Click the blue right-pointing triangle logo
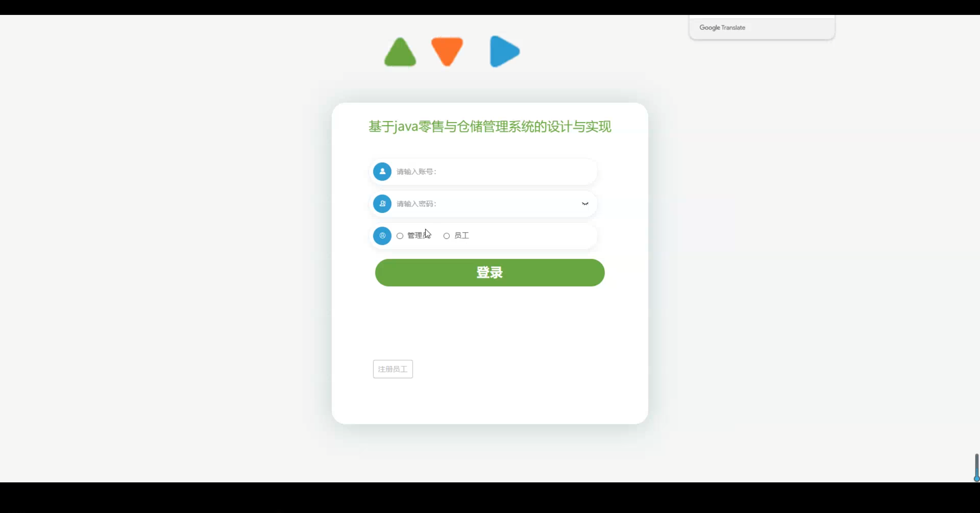980x513 pixels. [x=503, y=51]
